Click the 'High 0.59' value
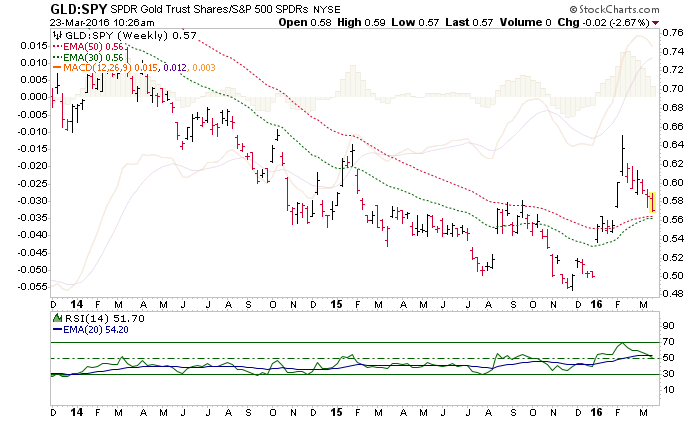Image resolution: width=700 pixels, height=421 pixels. pos(361,22)
